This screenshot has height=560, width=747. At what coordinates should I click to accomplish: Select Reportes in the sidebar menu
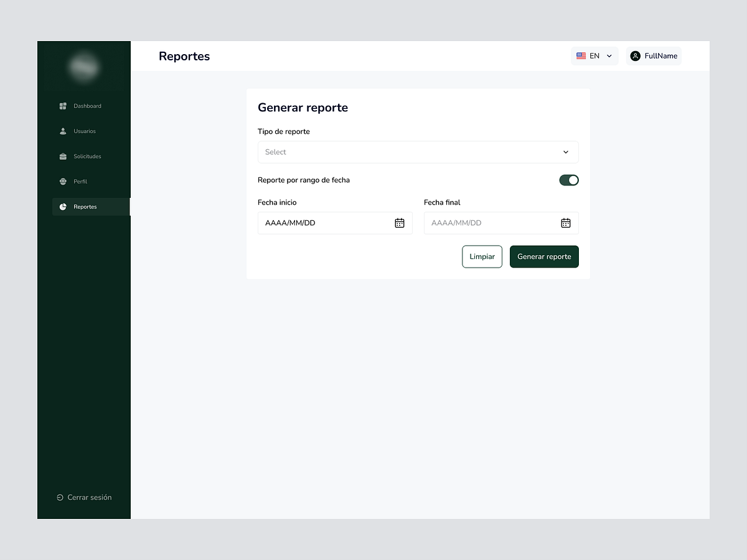pos(84,207)
